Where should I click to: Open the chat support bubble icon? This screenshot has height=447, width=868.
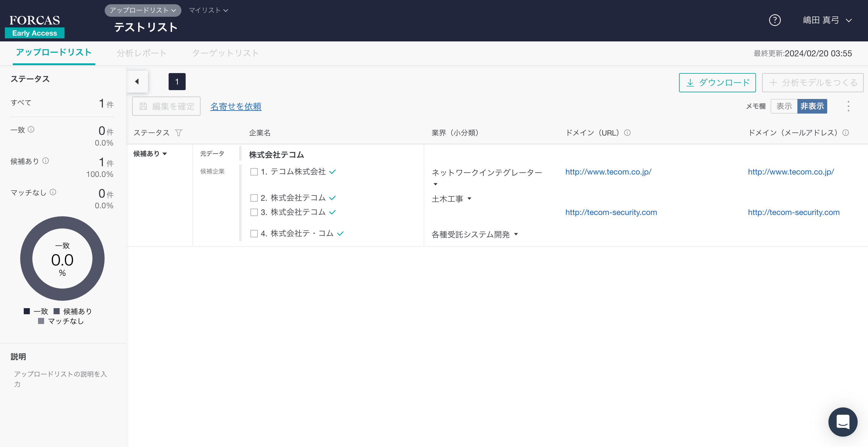(842, 422)
